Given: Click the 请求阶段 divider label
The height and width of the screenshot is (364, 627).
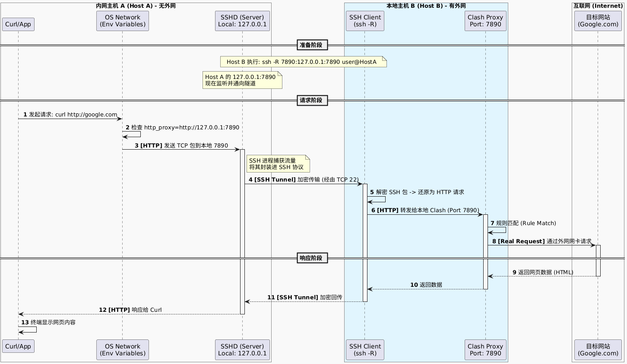Looking at the screenshot, I should [x=312, y=100].
